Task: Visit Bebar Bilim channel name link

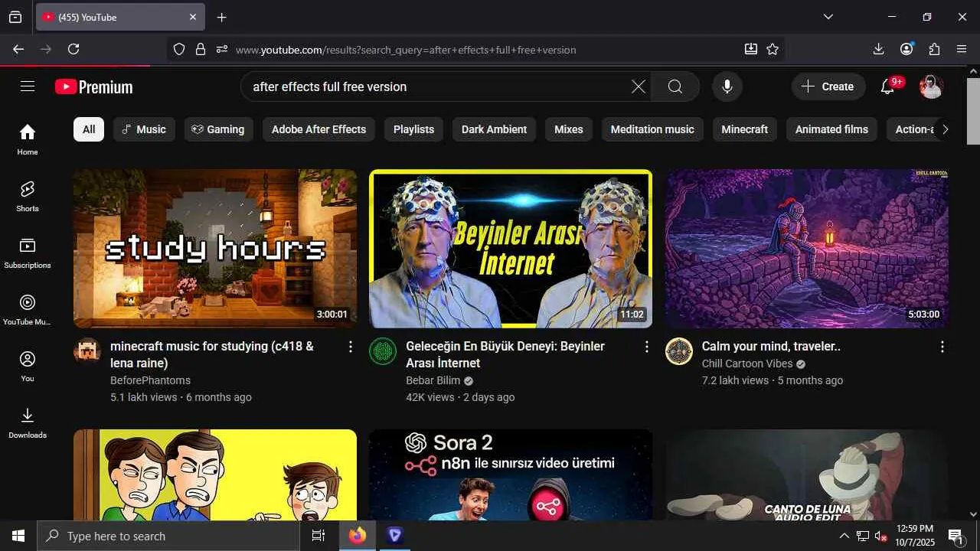Action: pyautogui.click(x=433, y=380)
